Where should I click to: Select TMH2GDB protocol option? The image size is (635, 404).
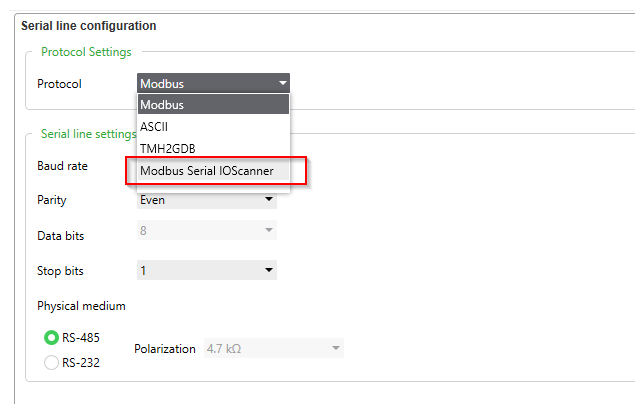point(213,149)
